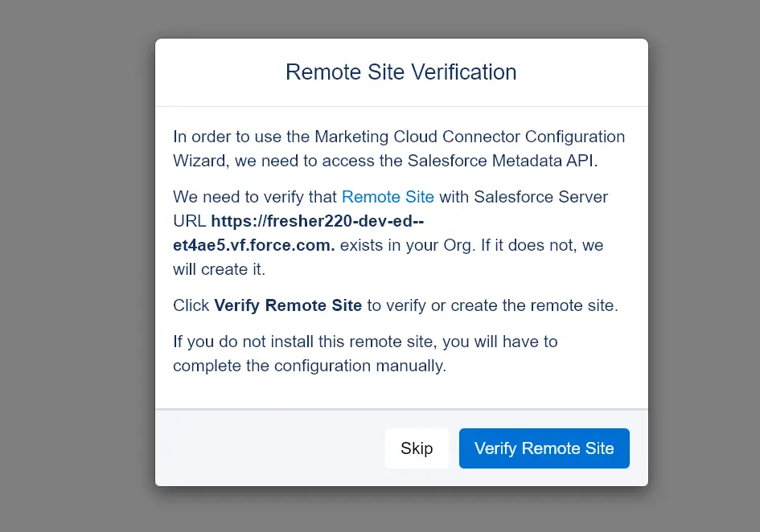Click the word "Wizard" in the first paragraph
Screen dimensions: 760x532
click(x=199, y=161)
